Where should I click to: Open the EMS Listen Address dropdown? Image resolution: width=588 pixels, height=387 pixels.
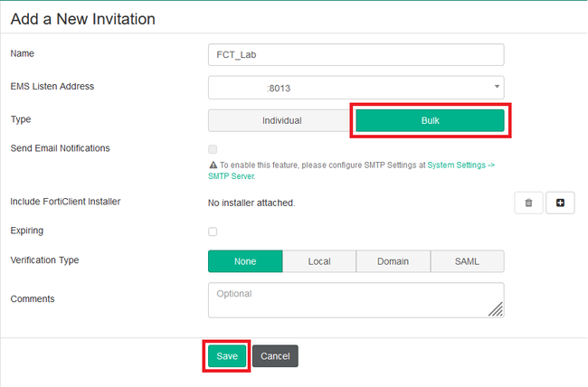point(356,88)
